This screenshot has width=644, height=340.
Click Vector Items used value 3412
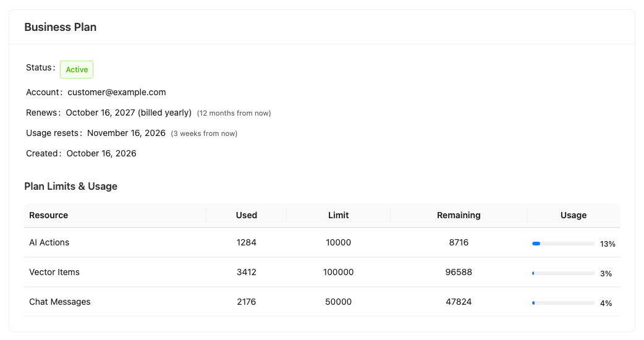(247, 272)
